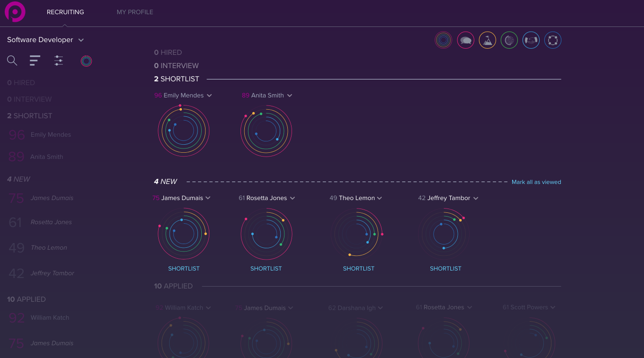Image resolution: width=644 pixels, height=358 pixels.
Task: Open Anita Smith ring chart
Action: [266, 131]
